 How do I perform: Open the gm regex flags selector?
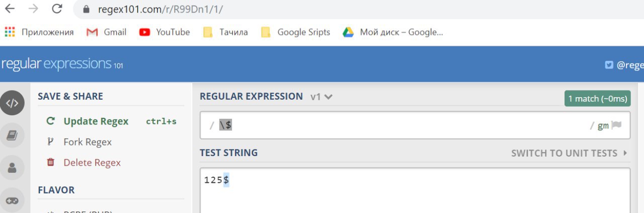point(603,126)
